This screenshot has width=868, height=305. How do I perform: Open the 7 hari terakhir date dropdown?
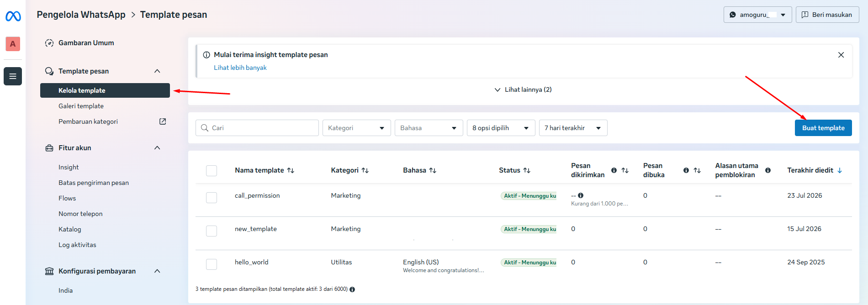pyautogui.click(x=573, y=128)
